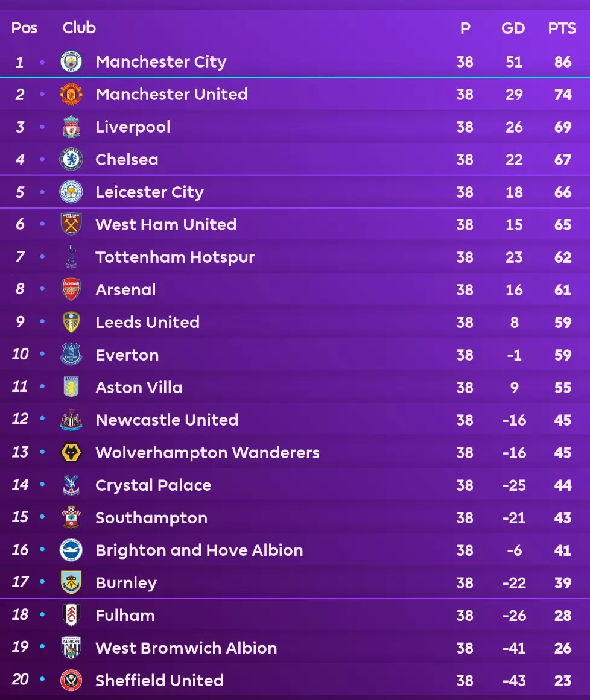Sort table by PTS column header
Viewport: 590px width, 700px height.
562,28
